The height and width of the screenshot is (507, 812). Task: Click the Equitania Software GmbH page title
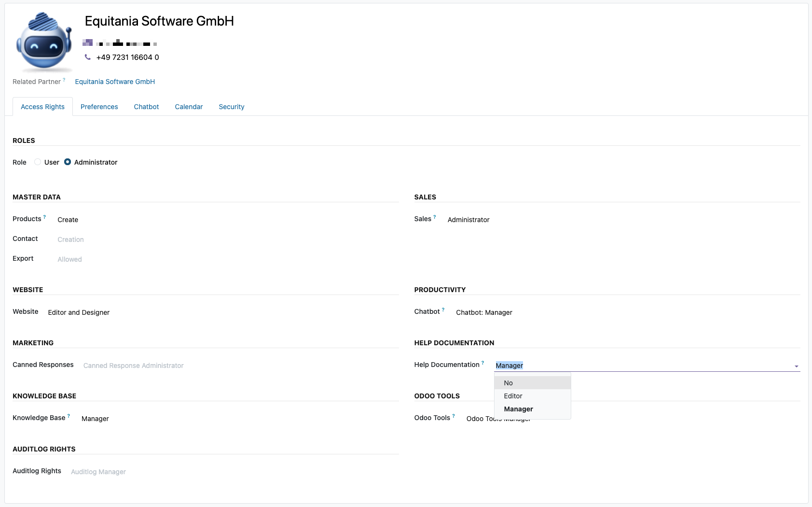point(159,21)
